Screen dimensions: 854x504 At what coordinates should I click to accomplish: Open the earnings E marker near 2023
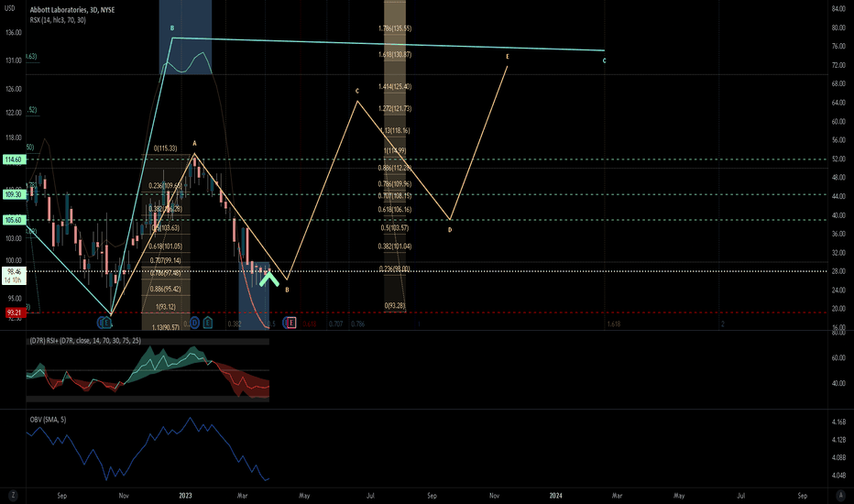208,323
